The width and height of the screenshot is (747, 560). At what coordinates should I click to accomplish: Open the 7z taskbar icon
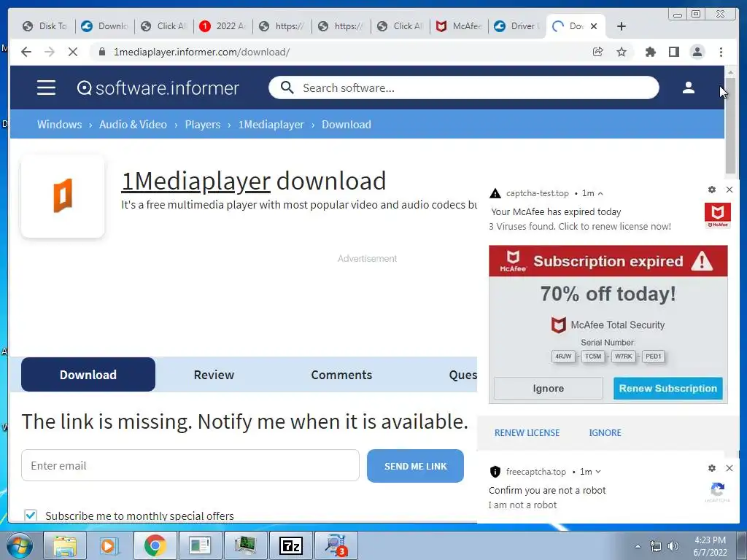[290, 545]
